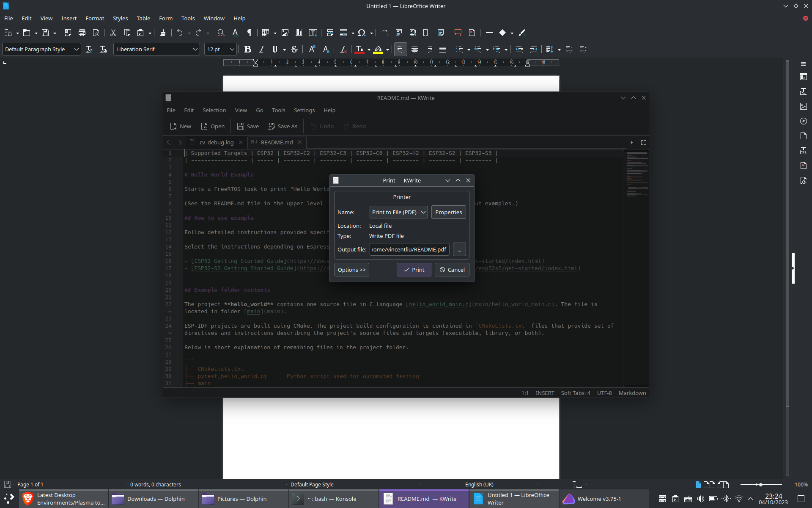Click the Print button in Print dialog
The image size is (812, 508).
(414, 270)
